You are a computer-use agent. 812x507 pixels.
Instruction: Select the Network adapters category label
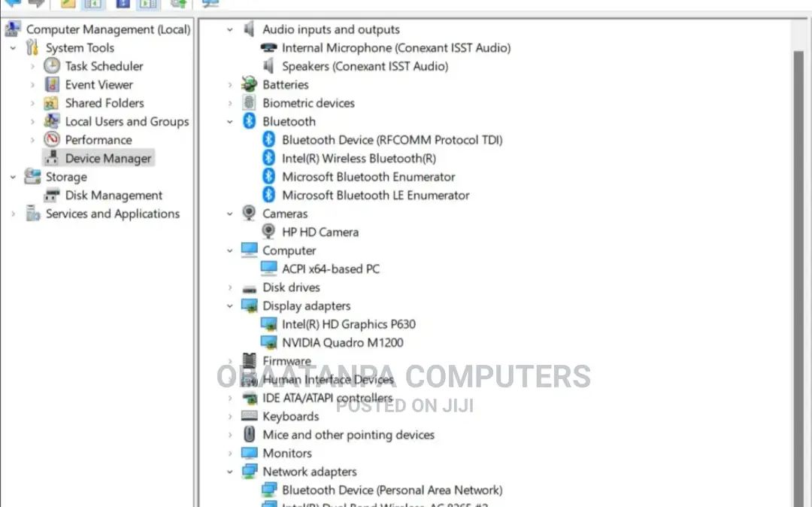coord(309,472)
